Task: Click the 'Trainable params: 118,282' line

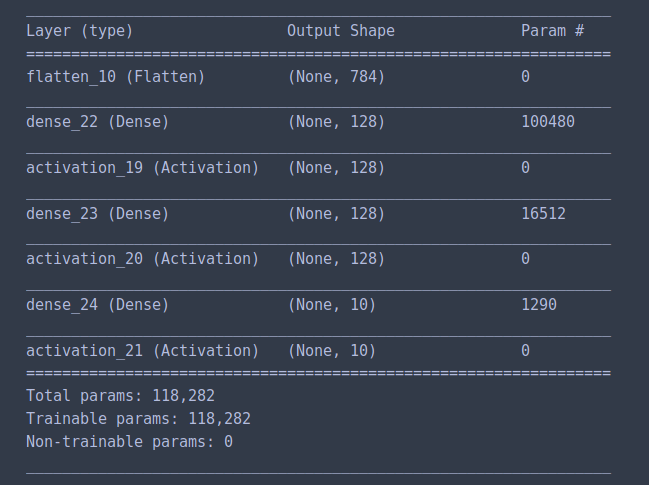Action: click(x=138, y=419)
